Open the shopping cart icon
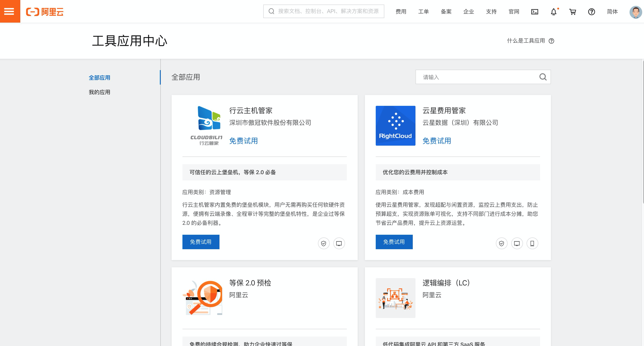This screenshot has height=346, width=644. coord(572,12)
